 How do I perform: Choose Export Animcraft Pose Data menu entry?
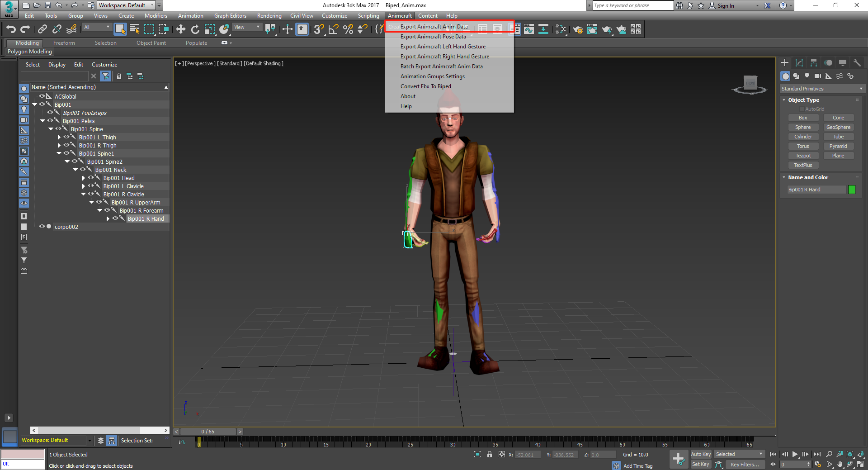tap(433, 37)
